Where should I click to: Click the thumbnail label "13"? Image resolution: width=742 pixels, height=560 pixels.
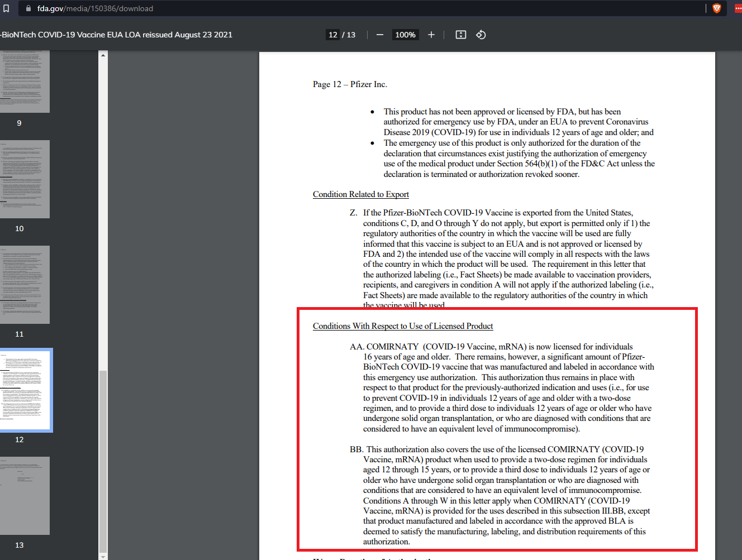(x=20, y=545)
